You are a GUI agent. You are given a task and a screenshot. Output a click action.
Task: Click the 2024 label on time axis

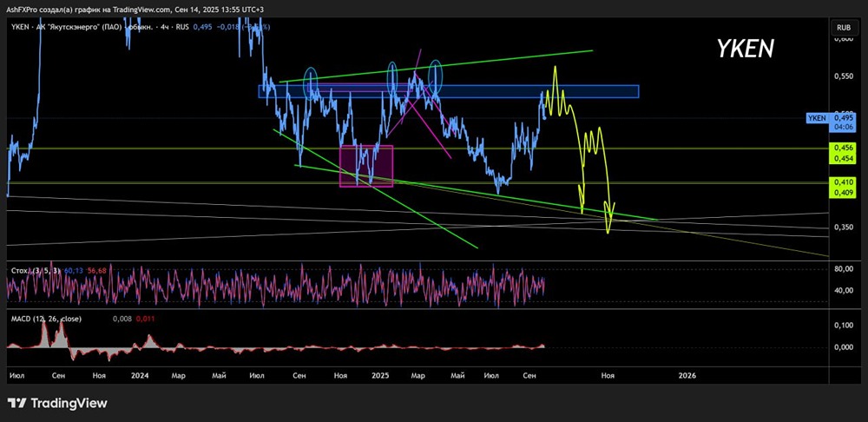point(140,375)
